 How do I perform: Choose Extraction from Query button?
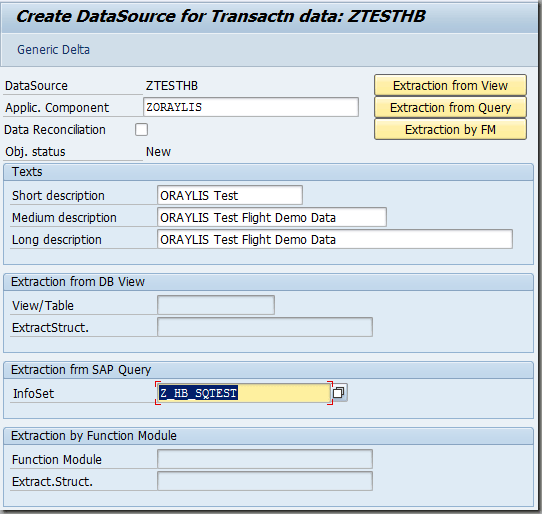coord(450,108)
